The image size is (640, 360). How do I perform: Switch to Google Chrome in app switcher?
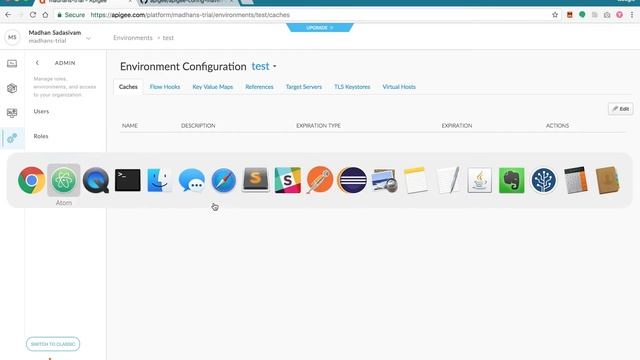coord(31,180)
